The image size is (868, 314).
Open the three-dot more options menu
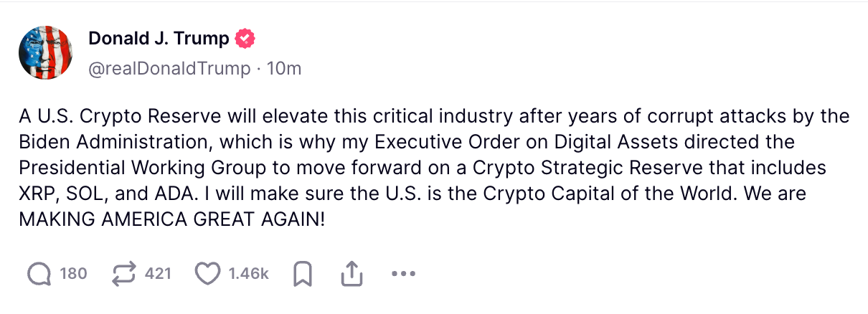[403, 273]
